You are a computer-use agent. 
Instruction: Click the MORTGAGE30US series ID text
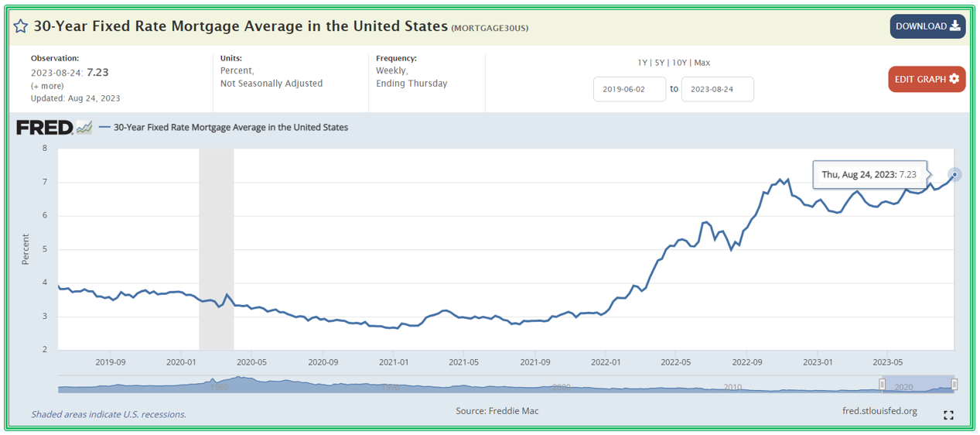pyautogui.click(x=490, y=28)
